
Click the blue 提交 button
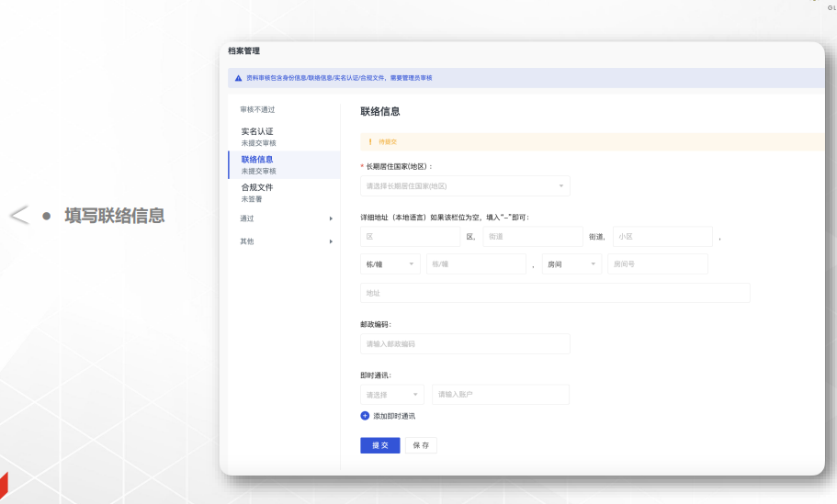point(379,445)
